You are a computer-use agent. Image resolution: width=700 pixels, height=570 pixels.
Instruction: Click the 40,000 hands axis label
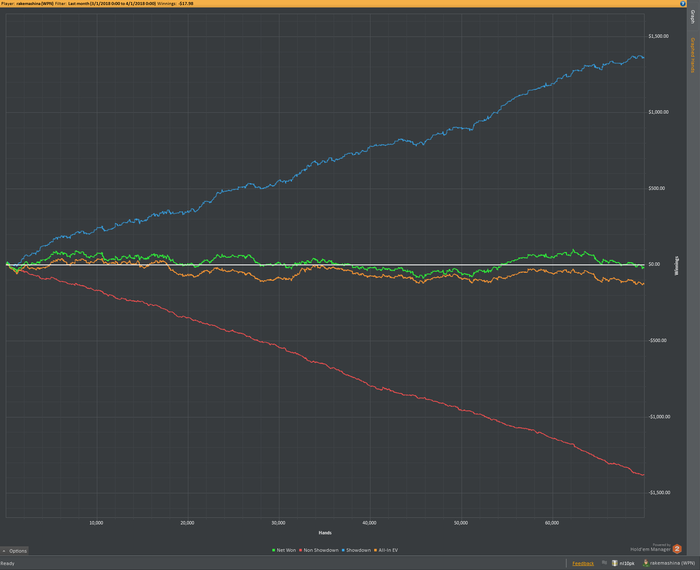coord(369,523)
